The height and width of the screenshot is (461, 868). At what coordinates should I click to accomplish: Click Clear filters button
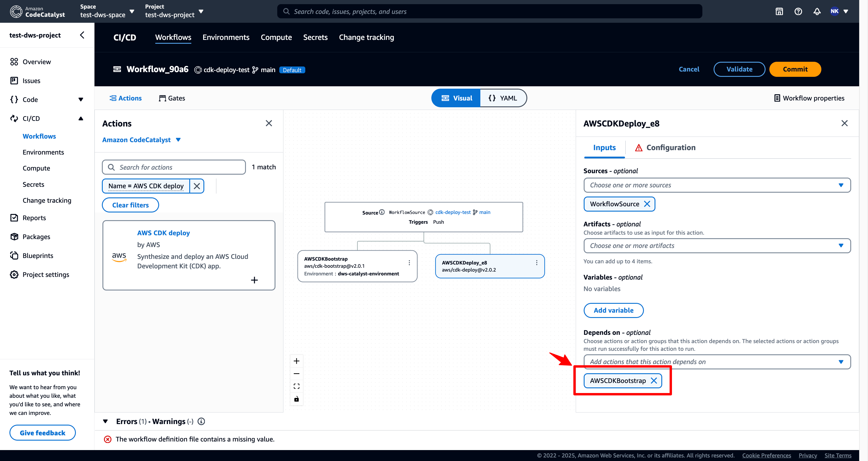(130, 205)
